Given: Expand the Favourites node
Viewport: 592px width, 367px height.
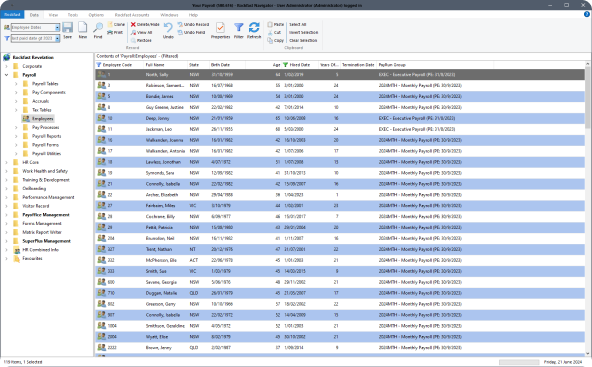Looking at the screenshot, I should coord(6,259).
